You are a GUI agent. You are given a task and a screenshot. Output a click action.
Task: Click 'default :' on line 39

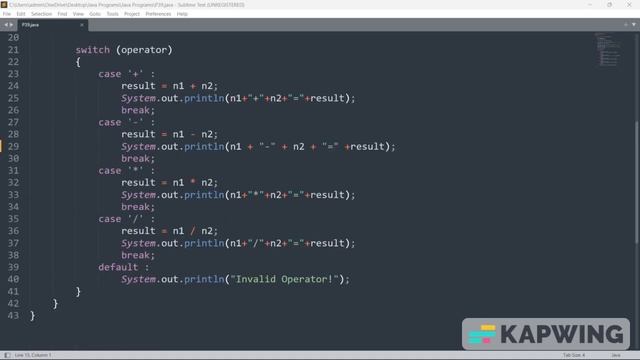(124, 267)
